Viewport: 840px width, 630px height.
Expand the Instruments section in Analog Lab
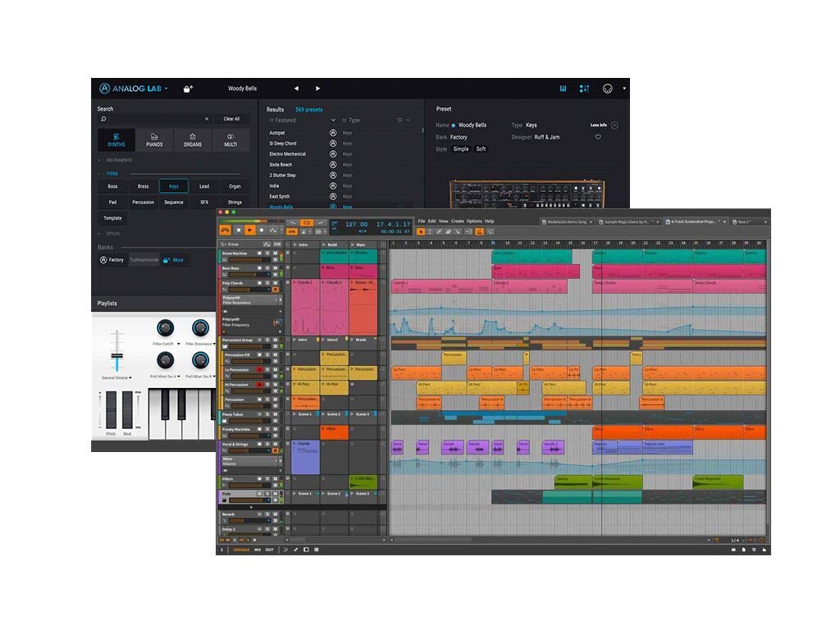(99, 160)
